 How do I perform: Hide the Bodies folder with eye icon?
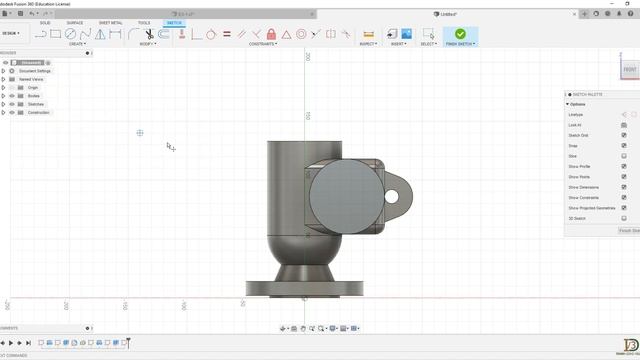coord(12,96)
